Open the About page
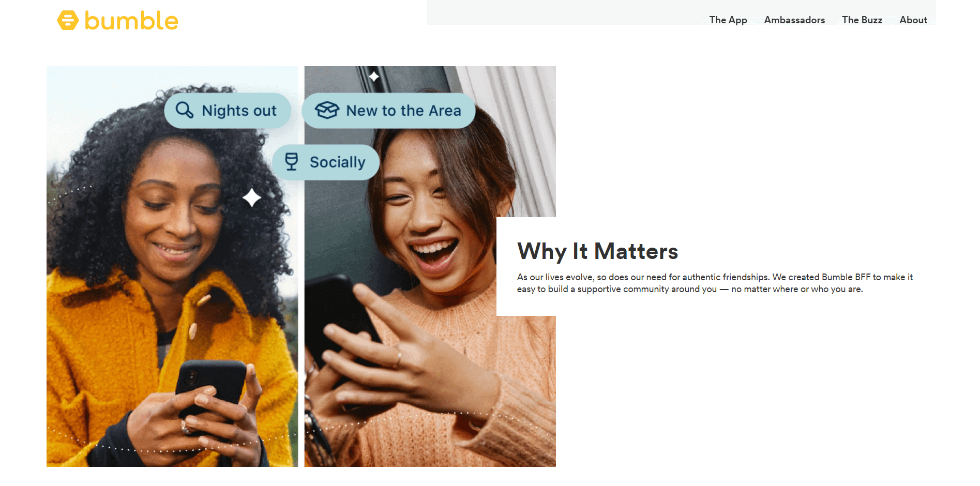The image size is (980, 486). (913, 20)
